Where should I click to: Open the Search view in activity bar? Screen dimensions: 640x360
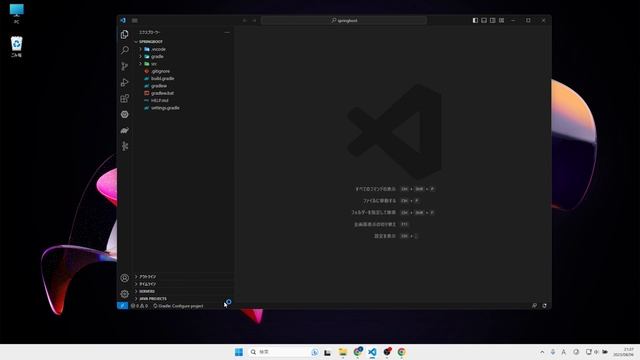[124, 50]
